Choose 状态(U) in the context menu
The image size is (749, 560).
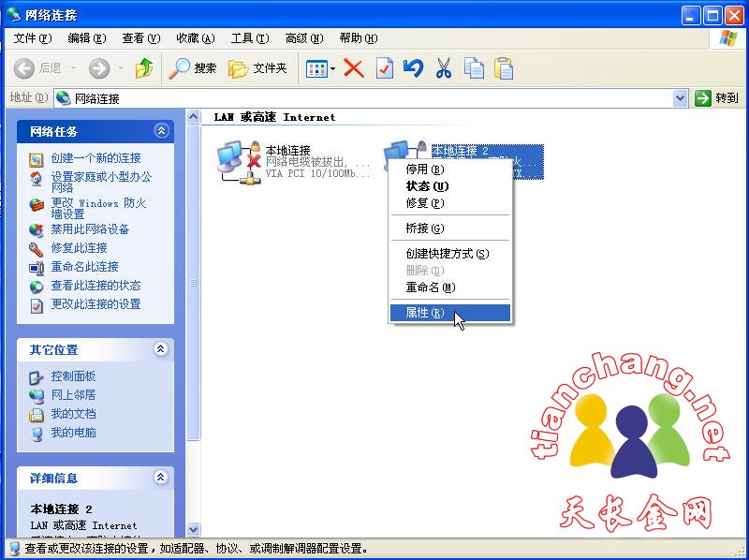pos(450,185)
